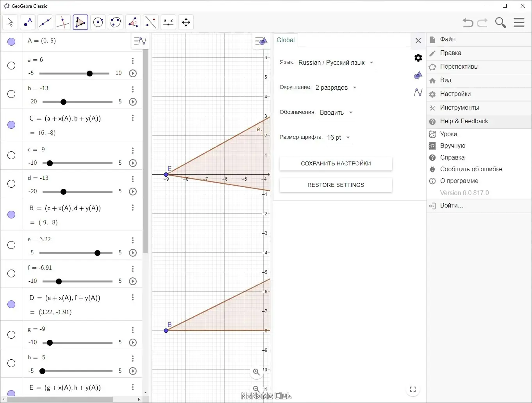The image size is (532, 403).
Task: Zoom in on the graphics view
Action: (256, 372)
